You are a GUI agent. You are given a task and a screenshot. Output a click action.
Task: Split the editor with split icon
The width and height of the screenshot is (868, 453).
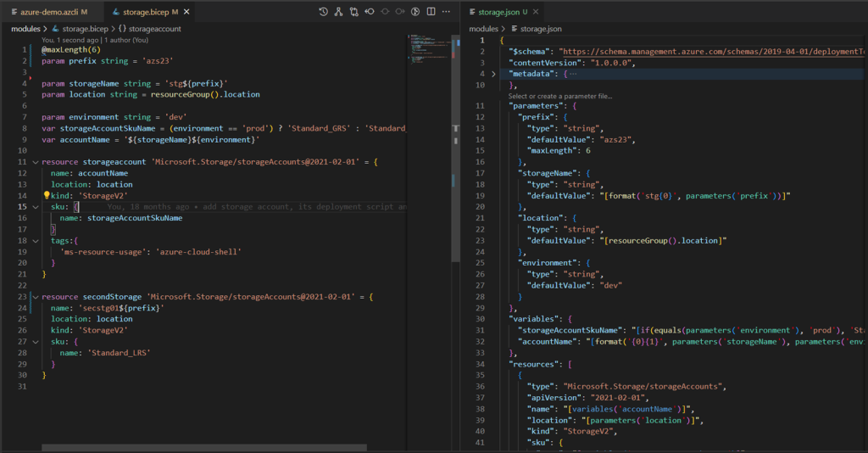pos(431,13)
